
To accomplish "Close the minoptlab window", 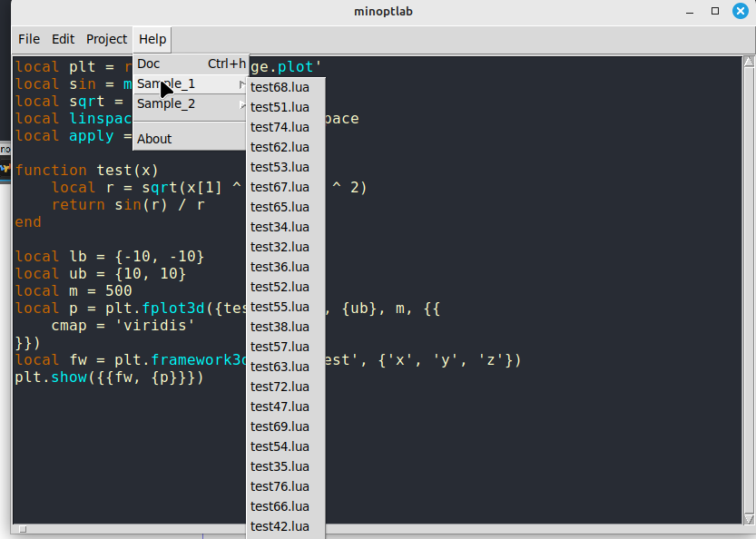I will (740, 11).
